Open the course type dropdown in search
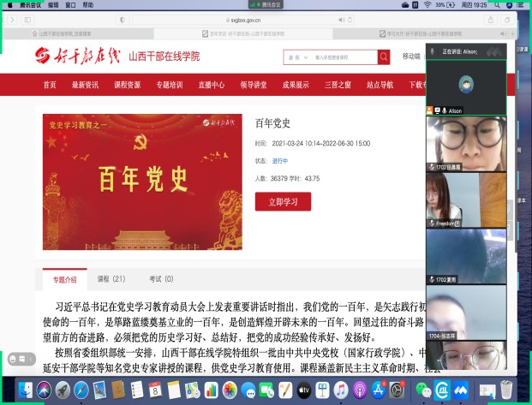Screen dimensions: 532x405 296,57
